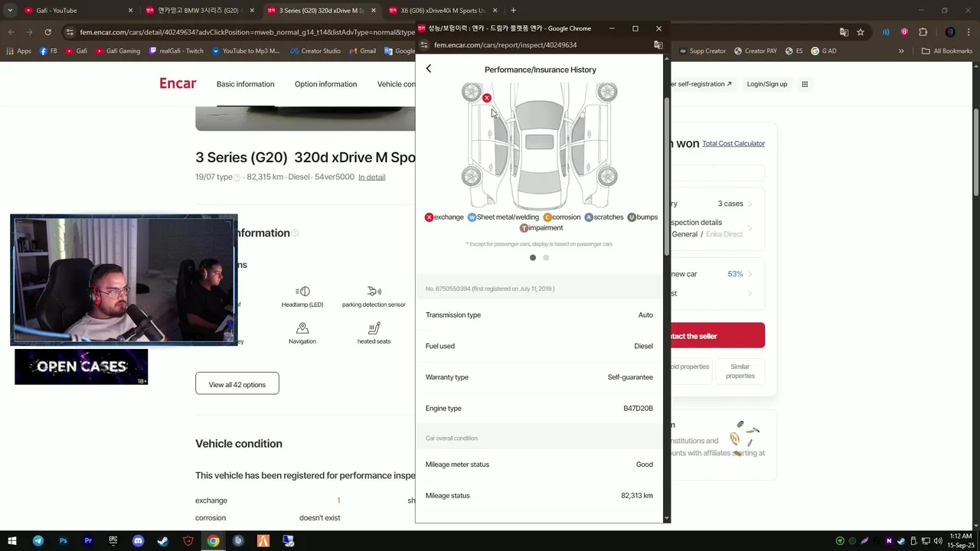Expand hidden bookmarks with double chevron

coord(901,51)
